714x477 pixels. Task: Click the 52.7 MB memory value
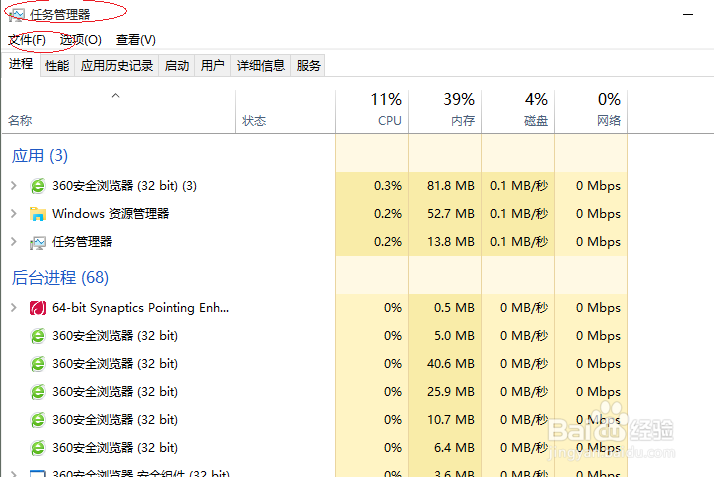click(x=451, y=213)
